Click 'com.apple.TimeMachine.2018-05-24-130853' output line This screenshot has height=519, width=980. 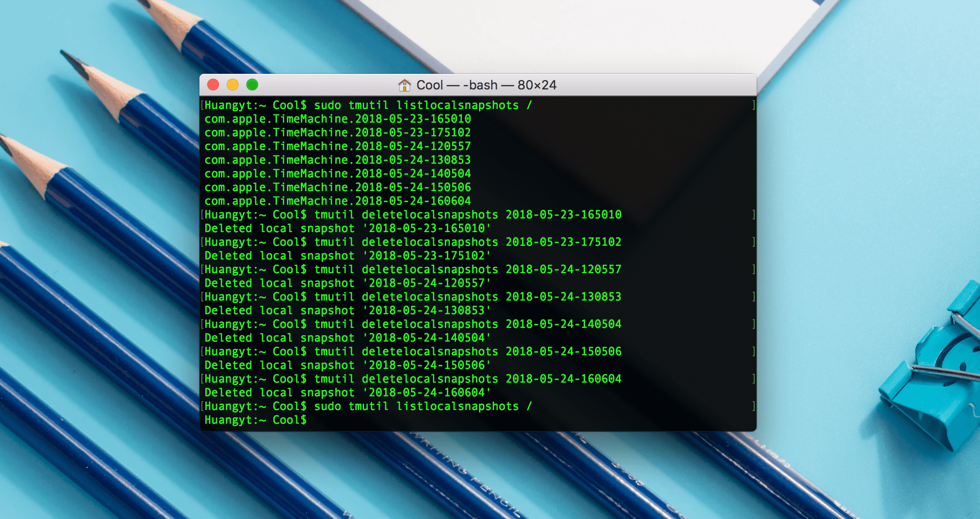click(338, 160)
